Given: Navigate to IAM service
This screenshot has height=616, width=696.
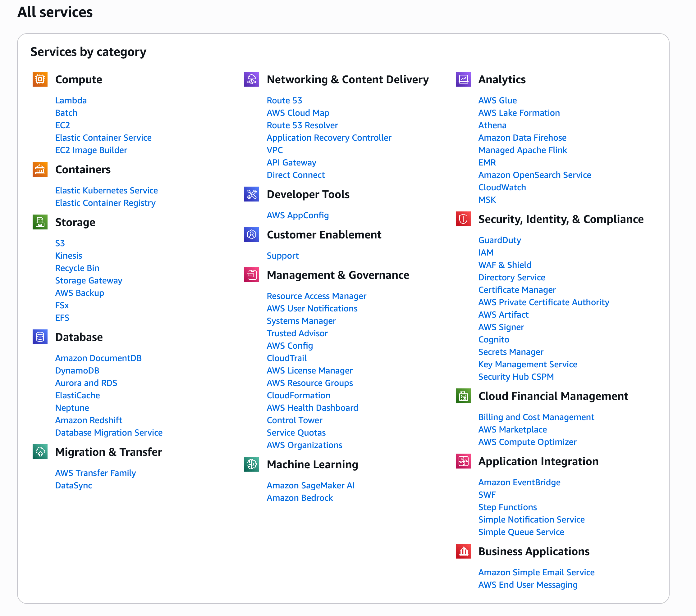Looking at the screenshot, I should pos(486,252).
